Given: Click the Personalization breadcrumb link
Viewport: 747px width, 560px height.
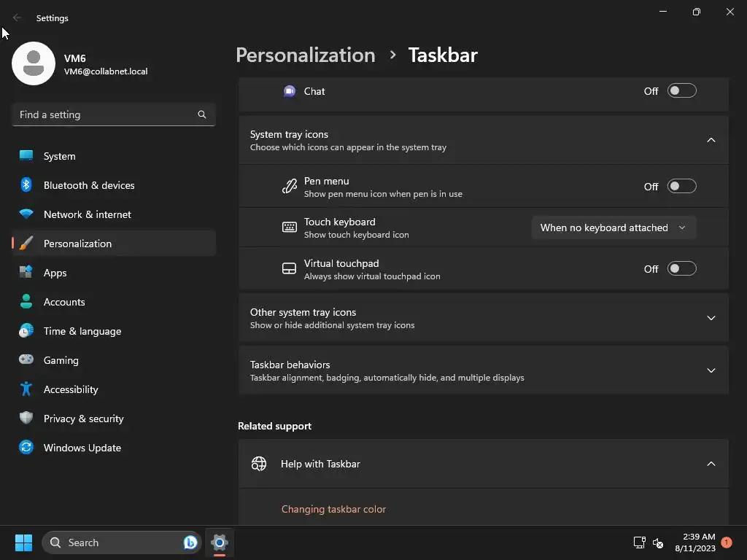Looking at the screenshot, I should 306,55.
